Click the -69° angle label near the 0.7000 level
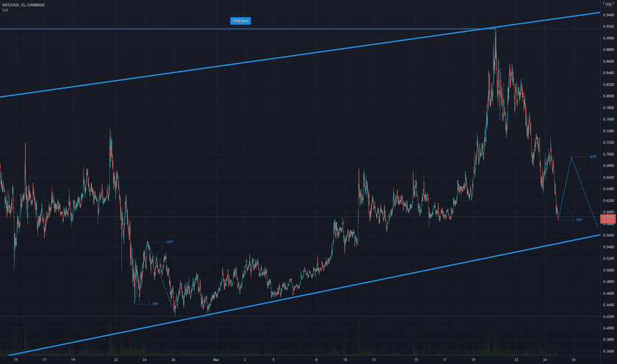This screenshot has height=364, width=617. click(x=593, y=157)
